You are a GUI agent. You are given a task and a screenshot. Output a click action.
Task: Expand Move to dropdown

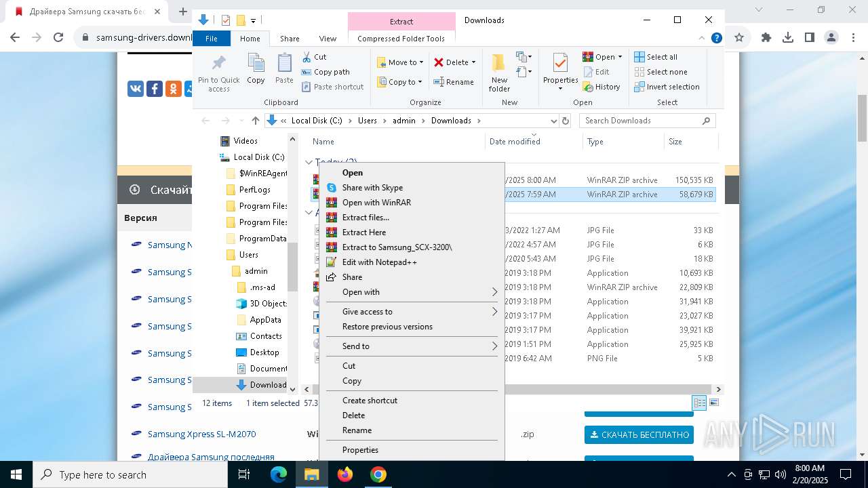[x=421, y=62]
